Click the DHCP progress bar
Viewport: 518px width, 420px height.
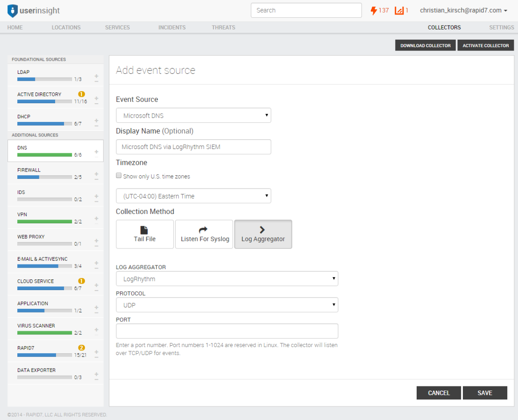pos(44,123)
